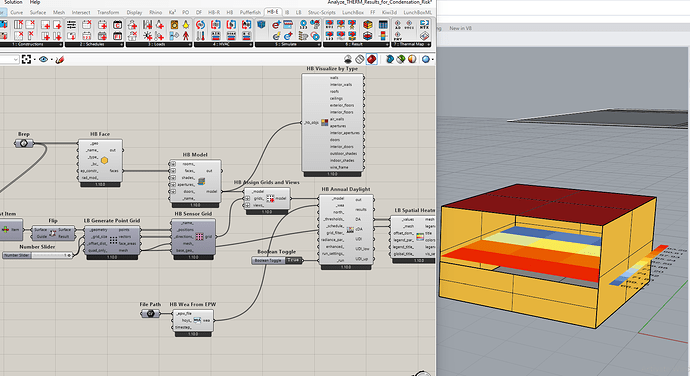Click the dark red roof of the model
The height and width of the screenshot is (376, 690).
click(x=550, y=206)
